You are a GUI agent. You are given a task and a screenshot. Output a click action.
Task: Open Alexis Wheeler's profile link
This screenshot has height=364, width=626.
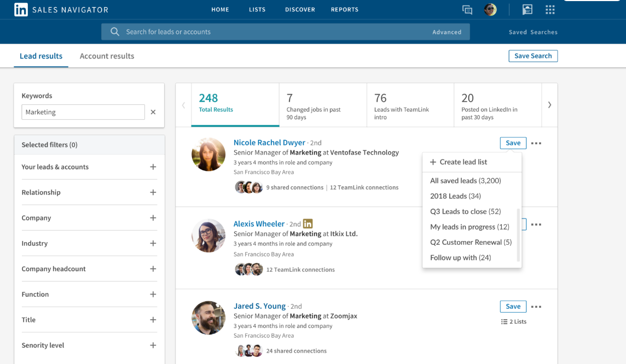point(259,224)
